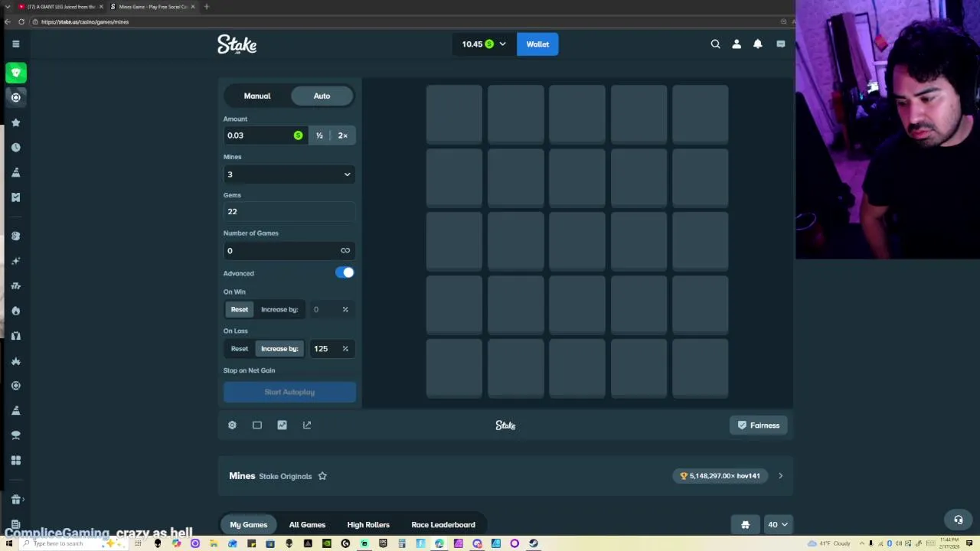The image size is (980, 551).
Task: Open the user profile icon
Action: click(x=737, y=44)
